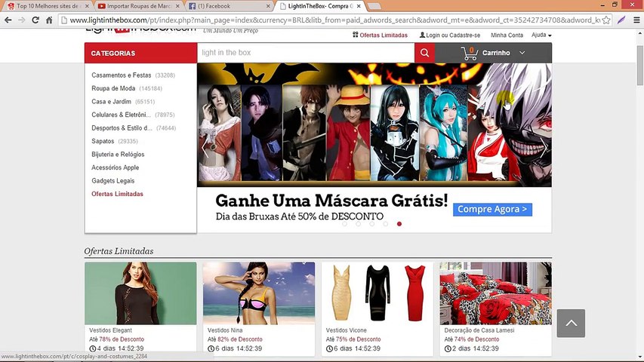Click the back-to-top arrow button
The image size is (644, 362).
click(x=571, y=324)
